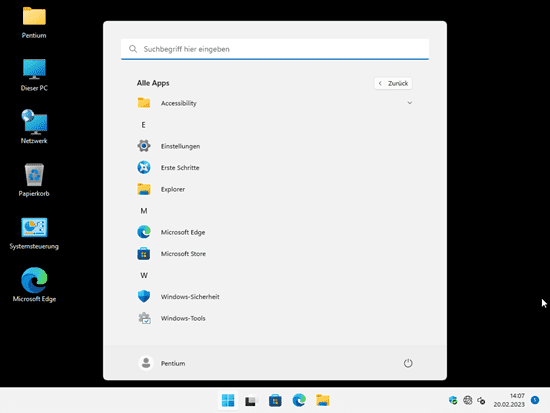Click the Start button on taskbar

coord(228,400)
